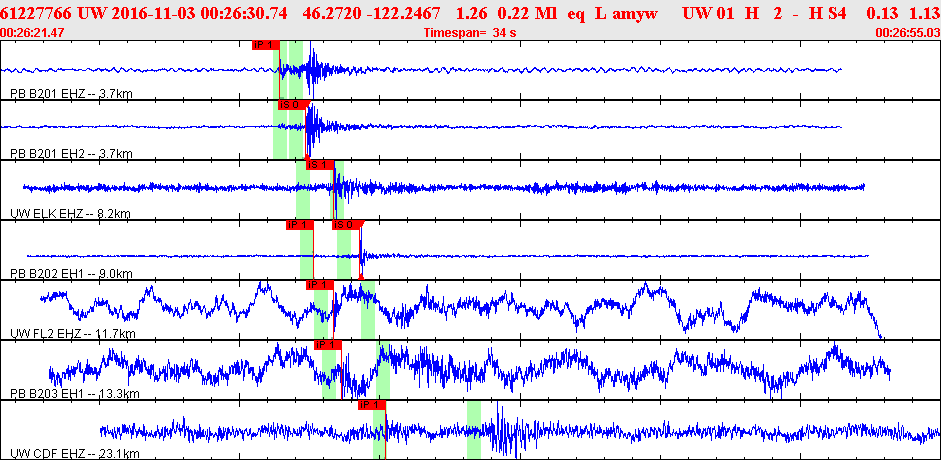Select the PB B203 EH1 station label
This screenshot has height=460, width=941.
[72, 393]
